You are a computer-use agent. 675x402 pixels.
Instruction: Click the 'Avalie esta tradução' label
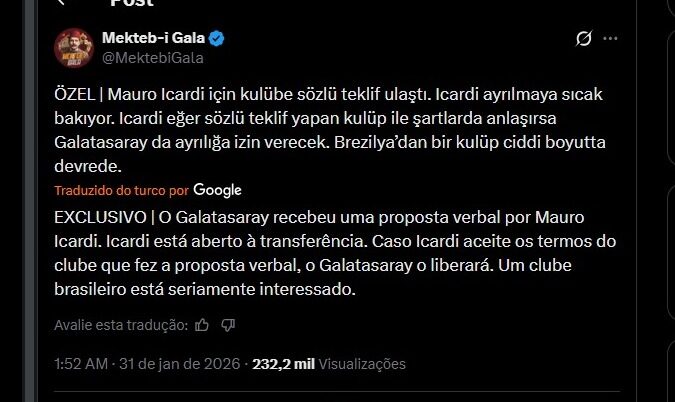[x=120, y=324]
